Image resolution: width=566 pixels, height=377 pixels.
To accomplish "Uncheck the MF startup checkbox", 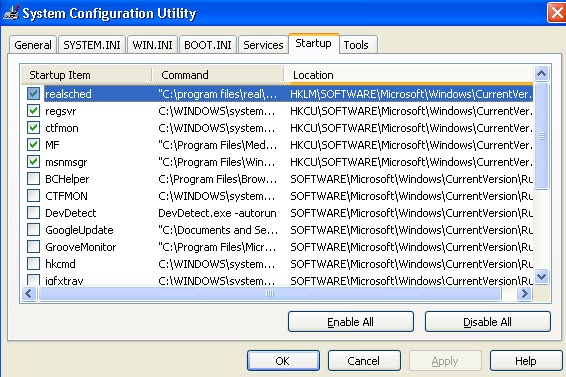I will 34,145.
